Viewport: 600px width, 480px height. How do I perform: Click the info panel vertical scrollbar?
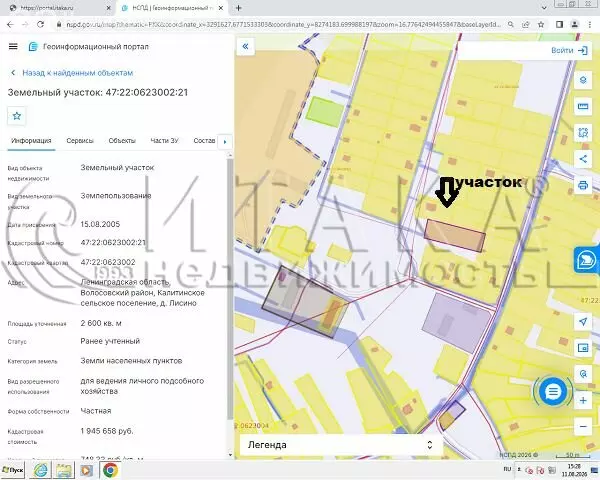[x=230, y=289]
